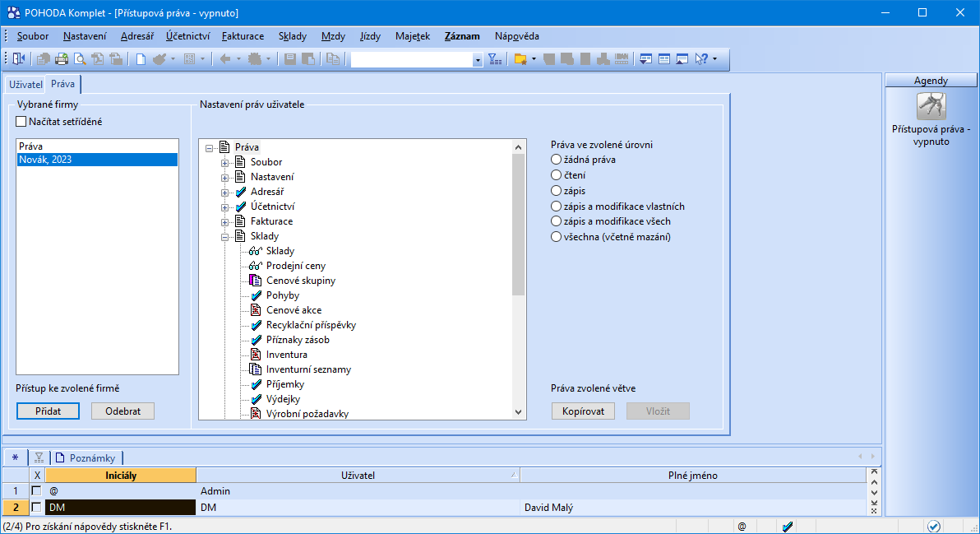Click the printer icon in the toolbar

tap(61, 58)
